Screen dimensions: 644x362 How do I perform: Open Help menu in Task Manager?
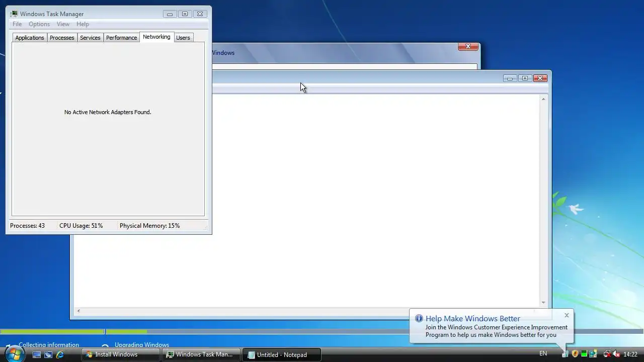click(x=83, y=24)
